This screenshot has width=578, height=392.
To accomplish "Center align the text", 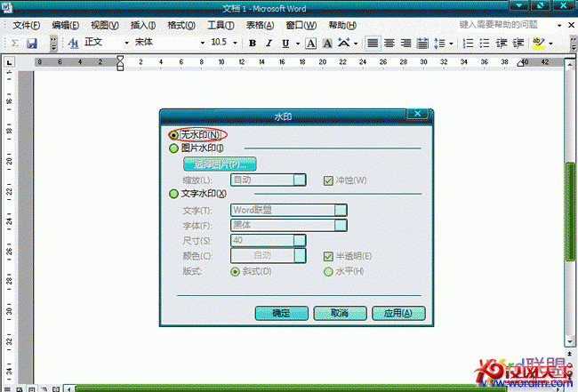I will pos(389,43).
